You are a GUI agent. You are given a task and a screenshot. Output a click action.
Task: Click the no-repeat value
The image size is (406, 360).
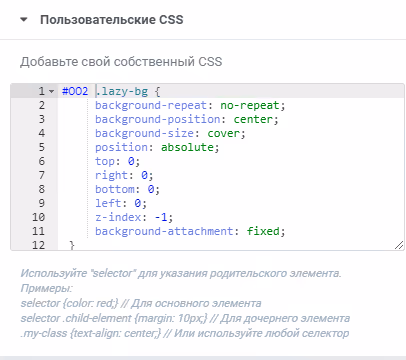tap(250, 105)
